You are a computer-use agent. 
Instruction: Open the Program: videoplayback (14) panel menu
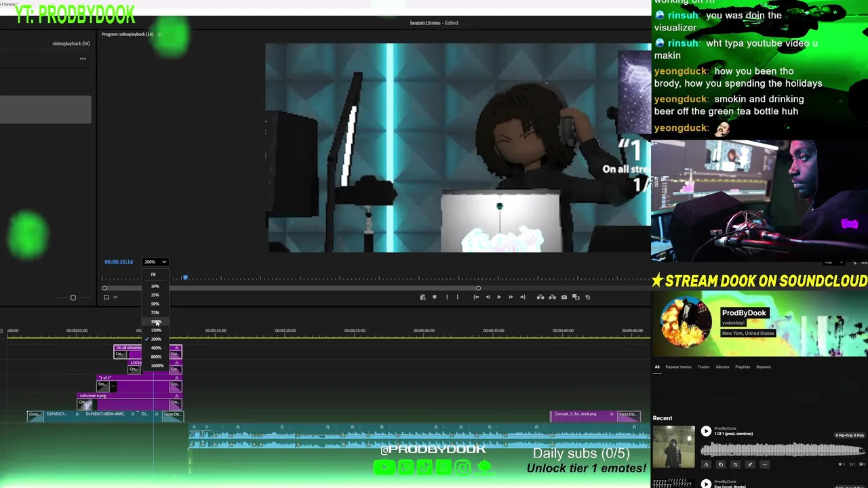pos(159,34)
